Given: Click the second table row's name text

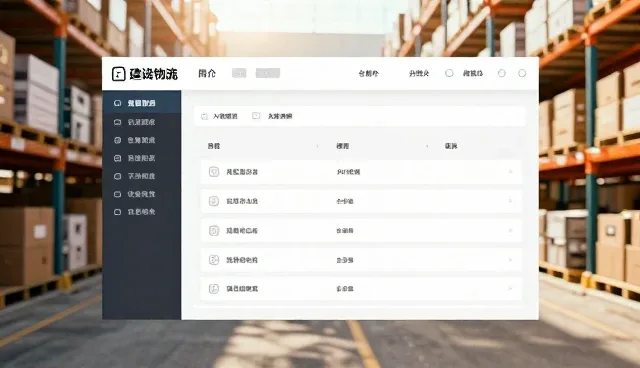Looking at the screenshot, I should point(242,201).
